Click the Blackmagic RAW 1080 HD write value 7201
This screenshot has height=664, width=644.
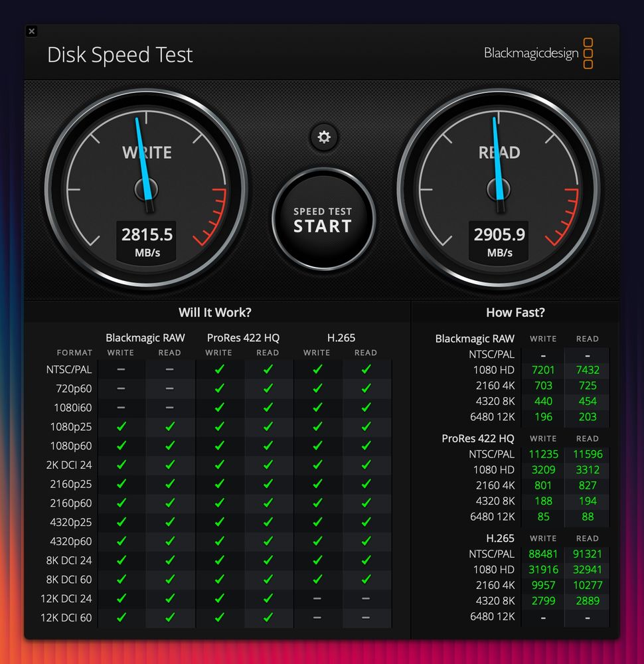(543, 370)
